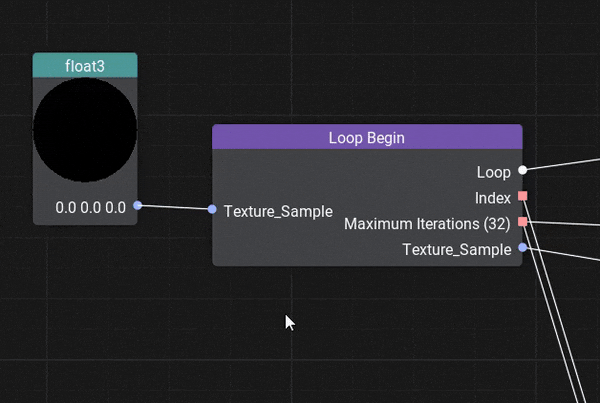The image size is (600, 403).
Task: Click the 0.0 0.0 0.0 value text
Action: click(90, 208)
